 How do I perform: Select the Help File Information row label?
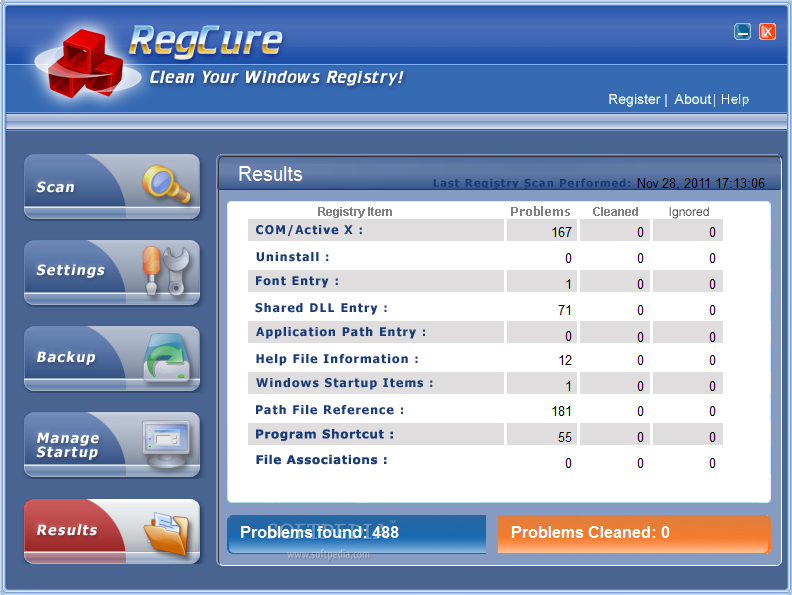coord(337,359)
